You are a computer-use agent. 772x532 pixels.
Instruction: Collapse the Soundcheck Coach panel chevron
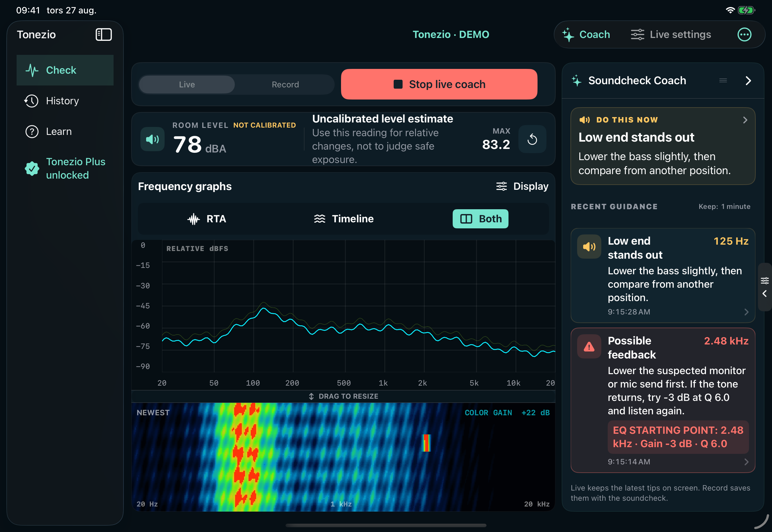click(748, 80)
